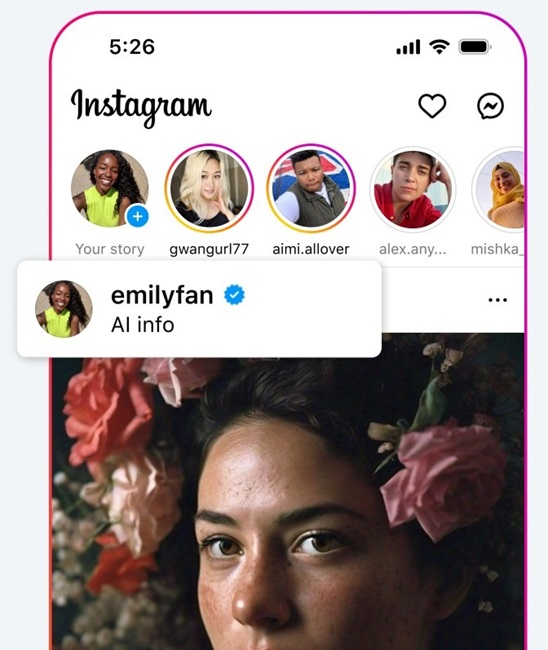This screenshot has width=548, height=650.
Task: Click the blue verified badge beside emilyfan
Action: click(x=234, y=295)
